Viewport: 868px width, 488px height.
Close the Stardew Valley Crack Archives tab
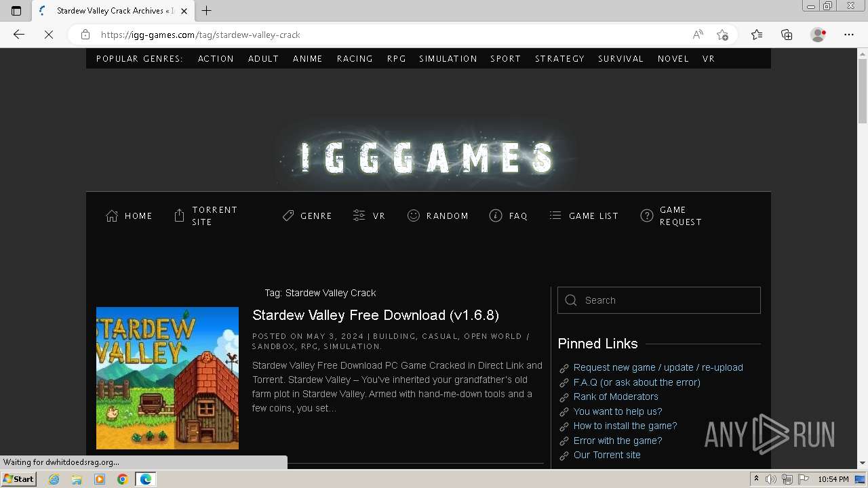pos(184,11)
